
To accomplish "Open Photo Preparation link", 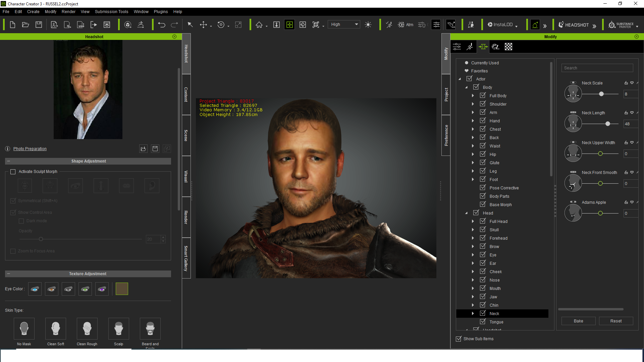I will tap(30, 149).
